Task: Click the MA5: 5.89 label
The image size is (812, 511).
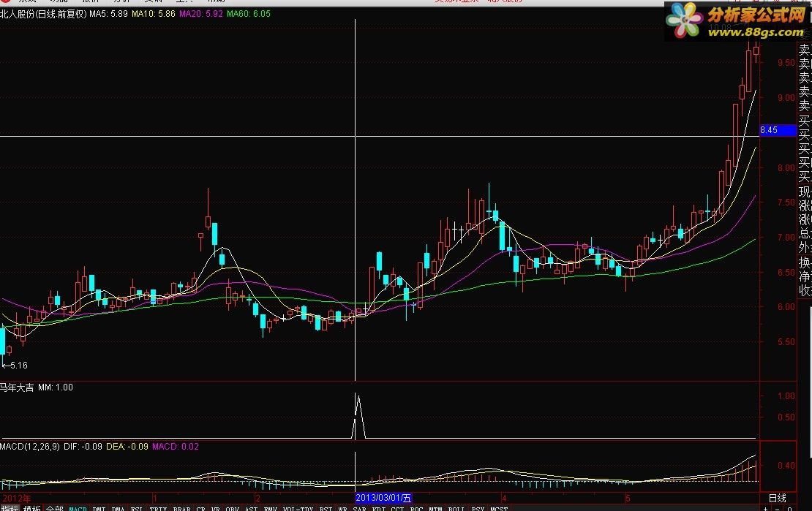Action: pyautogui.click(x=109, y=14)
